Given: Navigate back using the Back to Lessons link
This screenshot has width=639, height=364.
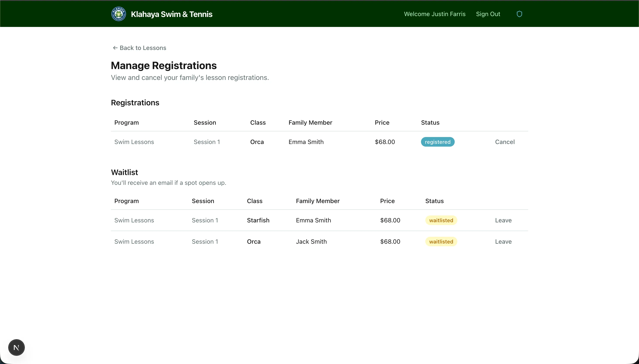Looking at the screenshot, I should 143,48.
